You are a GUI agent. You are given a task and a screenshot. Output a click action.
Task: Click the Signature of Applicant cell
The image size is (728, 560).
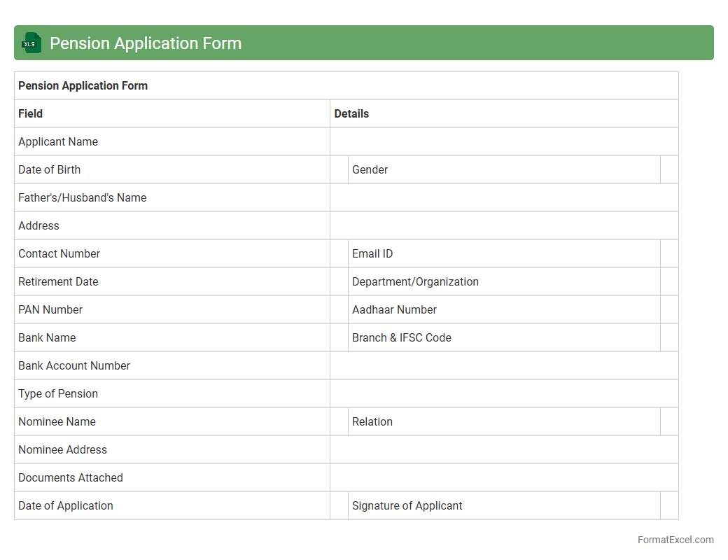504,506
